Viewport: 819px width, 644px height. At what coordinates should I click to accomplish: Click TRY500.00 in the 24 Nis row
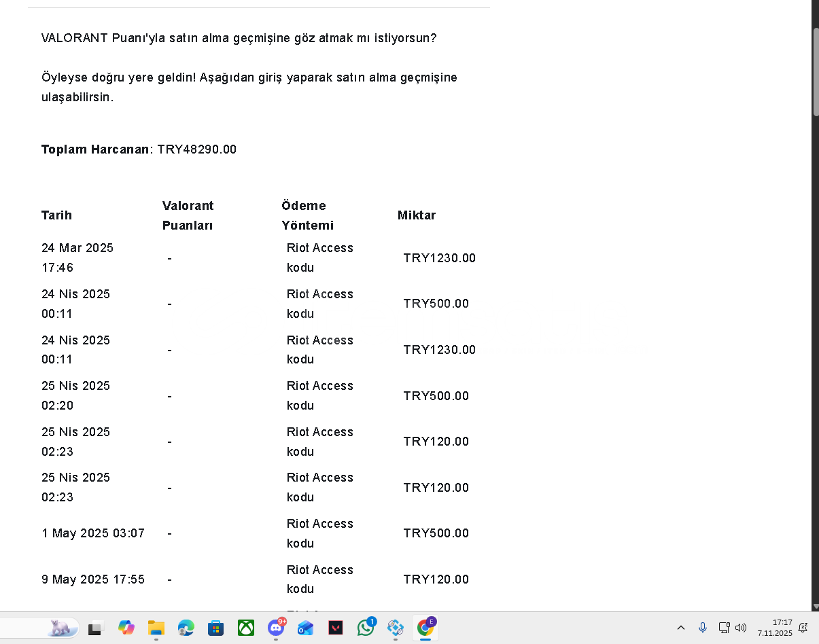pyautogui.click(x=436, y=304)
